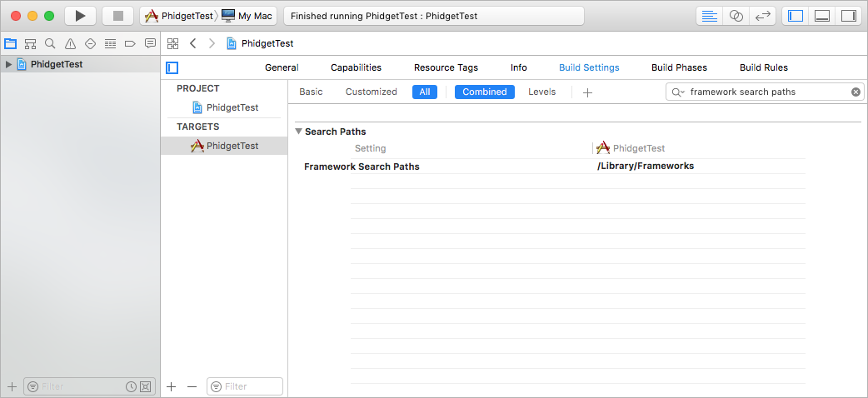Run the PhidgetTest project with Play button
868x398 pixels.
[80, 16]
